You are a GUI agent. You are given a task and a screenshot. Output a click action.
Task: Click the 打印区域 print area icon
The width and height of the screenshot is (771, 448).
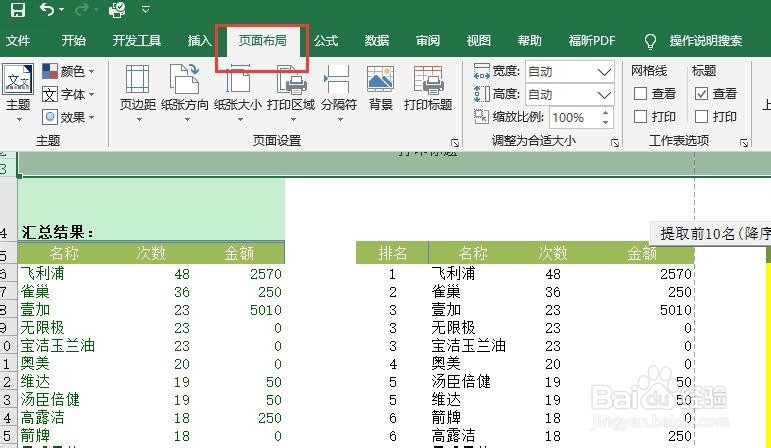coord(291,79)
